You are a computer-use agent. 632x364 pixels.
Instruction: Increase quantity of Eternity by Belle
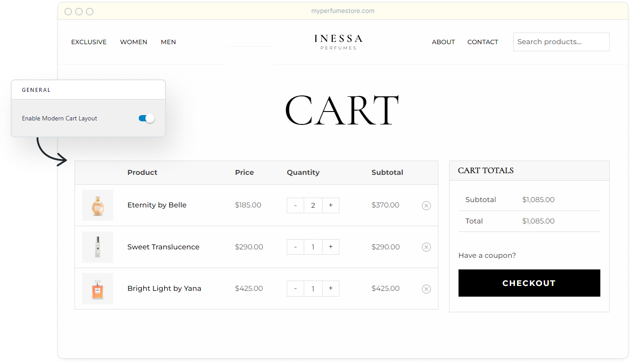point(330,205)
